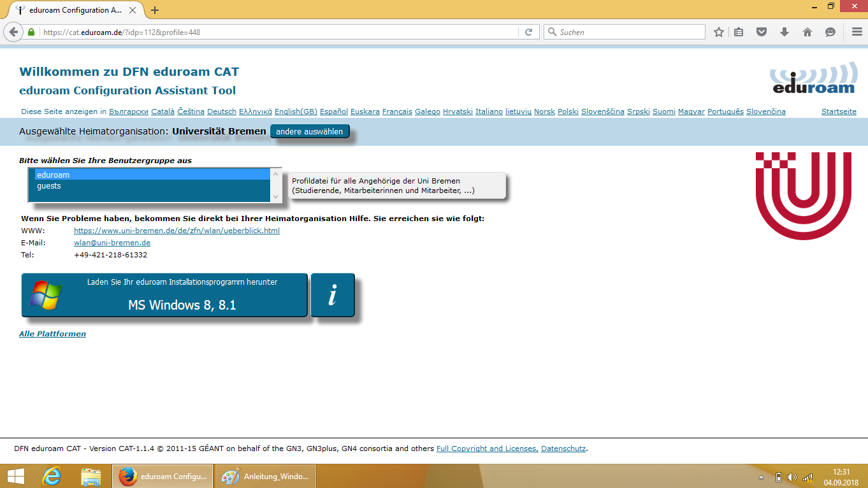Open the Firefox hamburger menu
The height and width of the screenshot is (488, 868).
857,32
